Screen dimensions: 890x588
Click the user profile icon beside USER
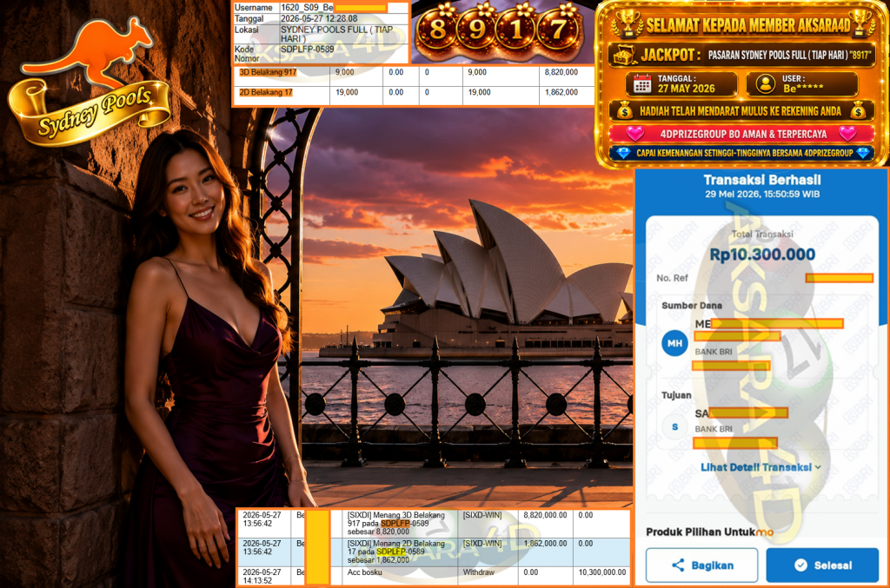(765, 84)
